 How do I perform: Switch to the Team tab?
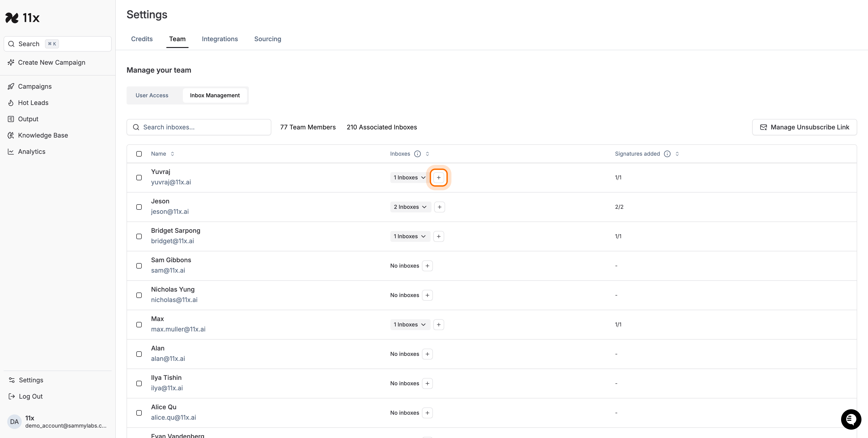coord(177,39)
